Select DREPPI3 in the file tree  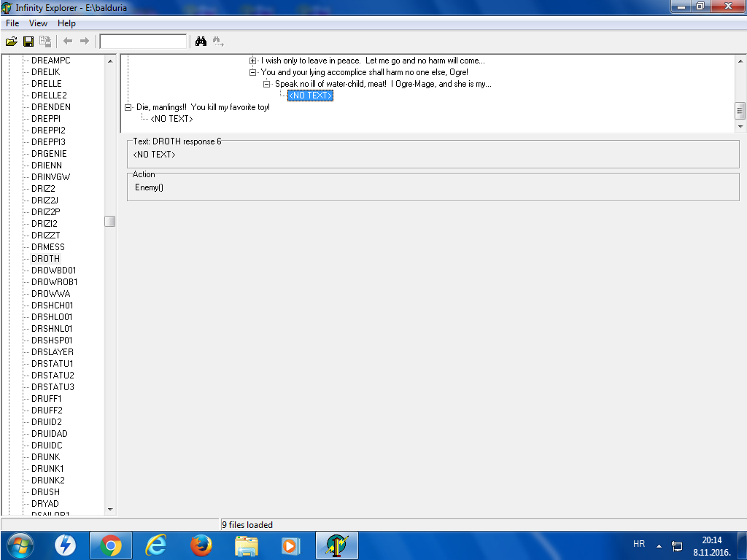tap(49, 142)
